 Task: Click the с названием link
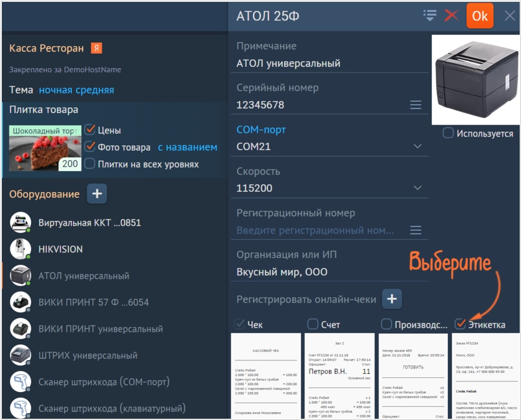[x=187, y=148]
